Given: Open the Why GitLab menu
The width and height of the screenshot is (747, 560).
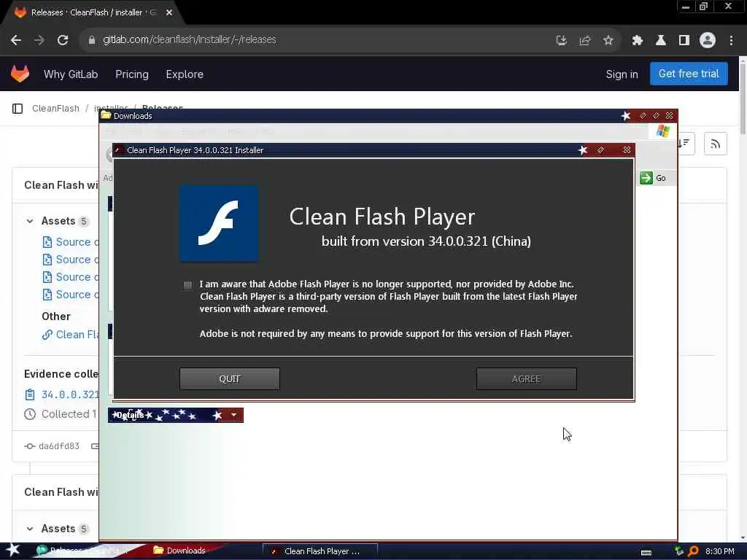Looking at the screenshot, I should click(x=71, y=74).
